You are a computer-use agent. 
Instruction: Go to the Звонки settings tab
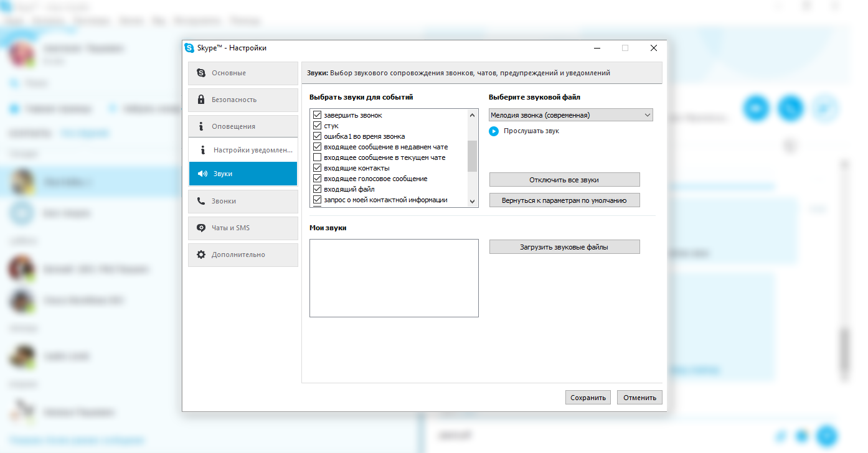pyautogui.click(x=243, y=201)
